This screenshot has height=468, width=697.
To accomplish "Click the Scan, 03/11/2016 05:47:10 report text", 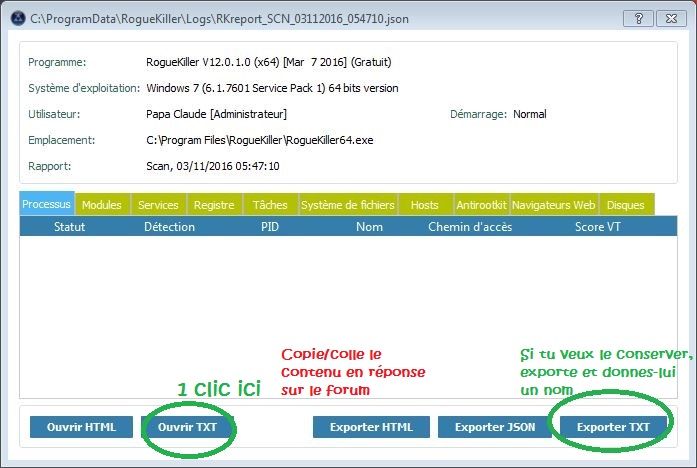I will [x=212, y=166].
